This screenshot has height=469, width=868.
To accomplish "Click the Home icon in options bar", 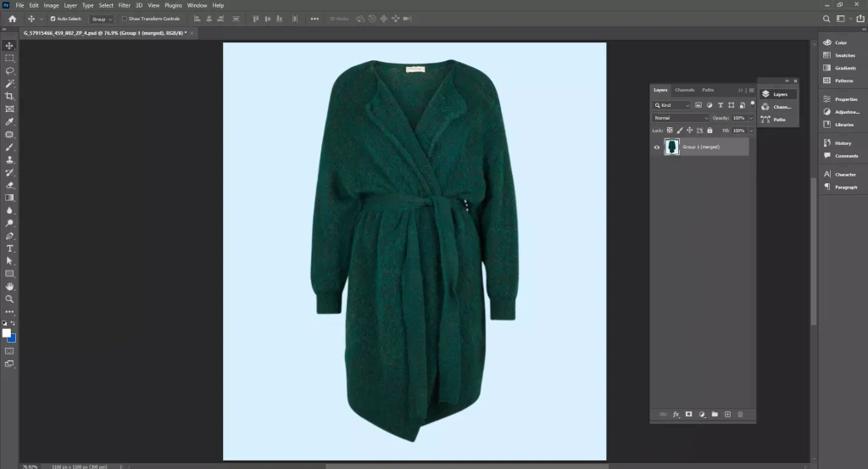I will (12, 19).
